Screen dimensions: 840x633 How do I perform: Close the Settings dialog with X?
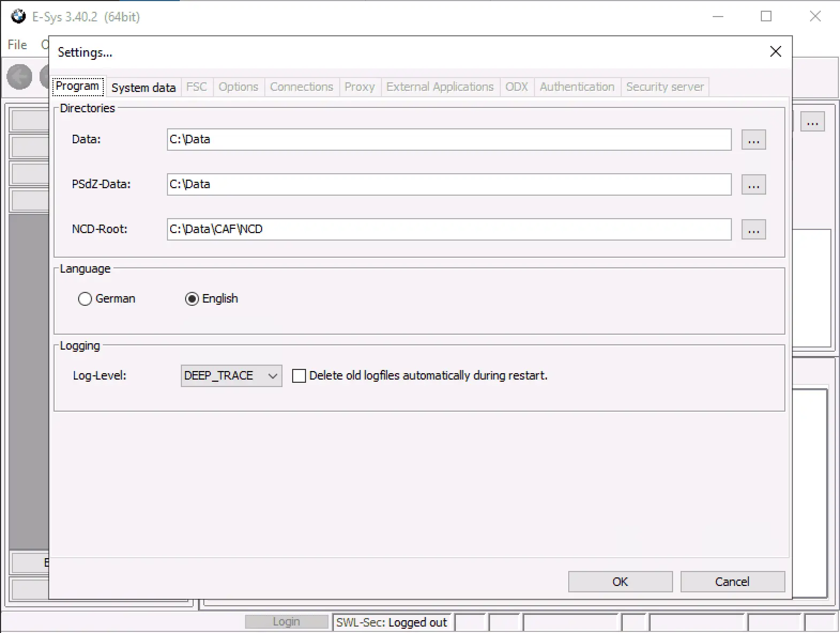click(x=775, y=52)
